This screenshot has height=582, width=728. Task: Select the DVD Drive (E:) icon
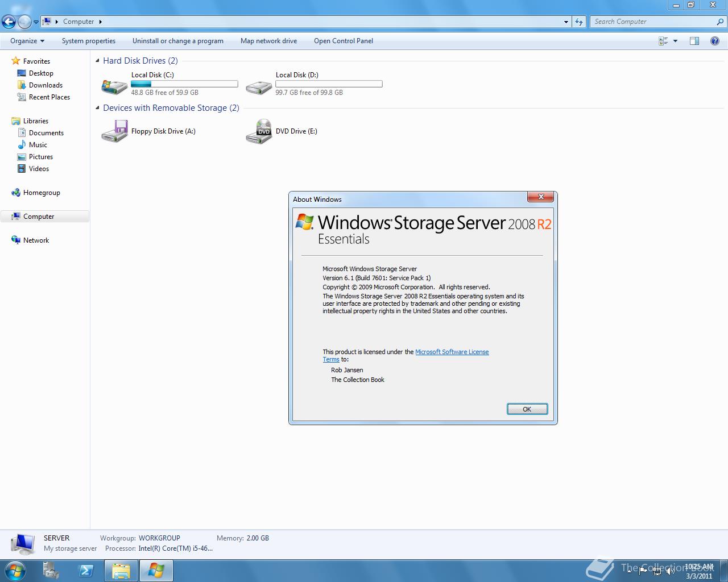(x=259, y=131)
